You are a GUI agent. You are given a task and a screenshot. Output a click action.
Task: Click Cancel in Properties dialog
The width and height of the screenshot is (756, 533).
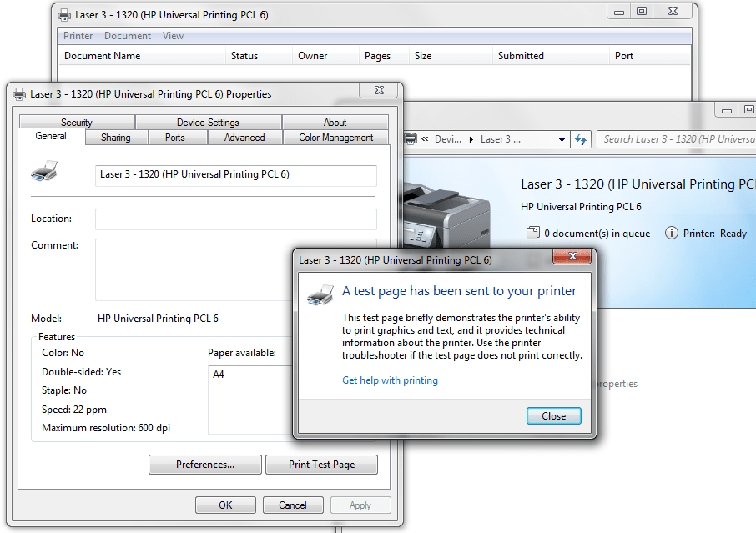293,505
